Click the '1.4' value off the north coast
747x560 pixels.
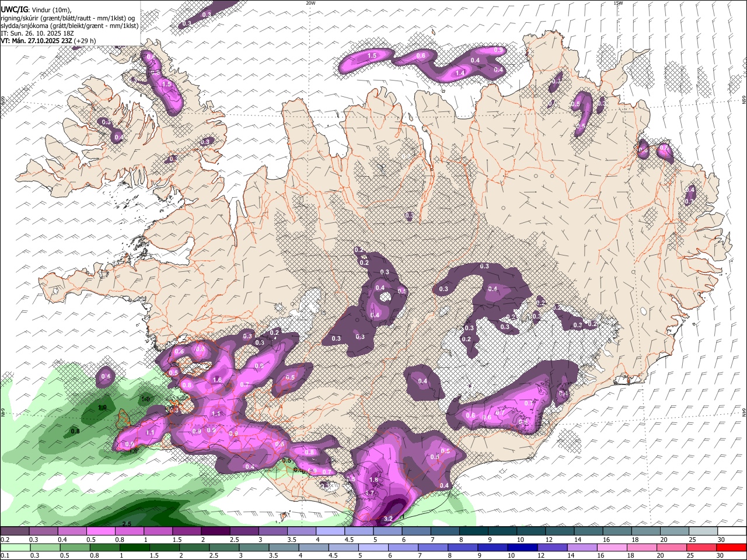point(460,73)
